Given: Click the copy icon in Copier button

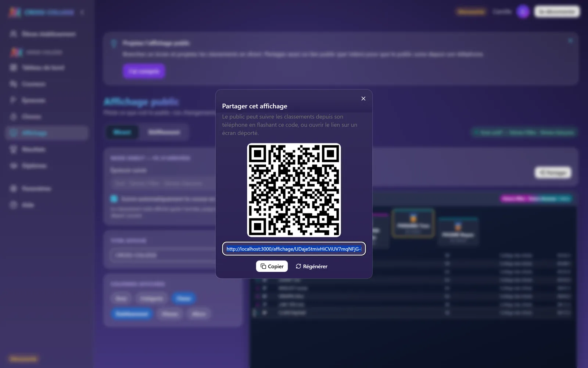Looking at the screenshot, I should 263,266.
